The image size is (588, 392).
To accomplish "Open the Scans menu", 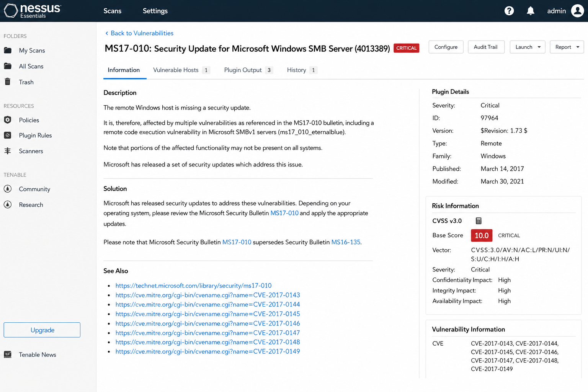I will tap(113, 11).
